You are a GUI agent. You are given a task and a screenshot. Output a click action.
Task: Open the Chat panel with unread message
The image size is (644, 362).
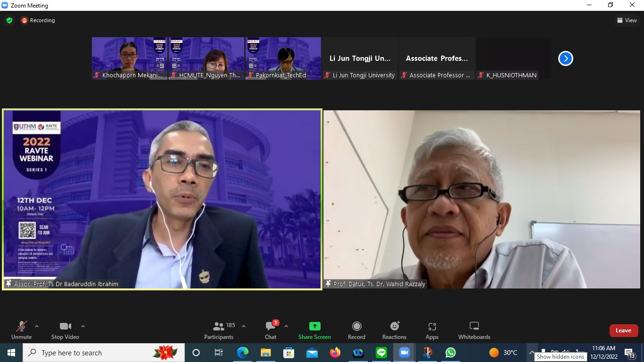click(271, 330)
